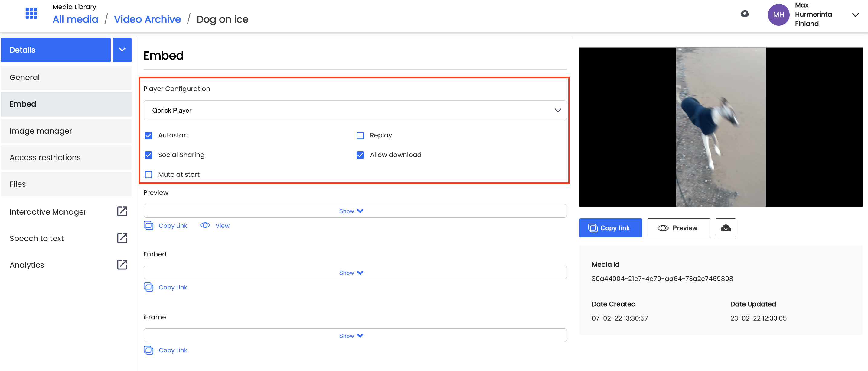Click the Media Library label
The image size is (868, 371).
(x=74, y=7)
